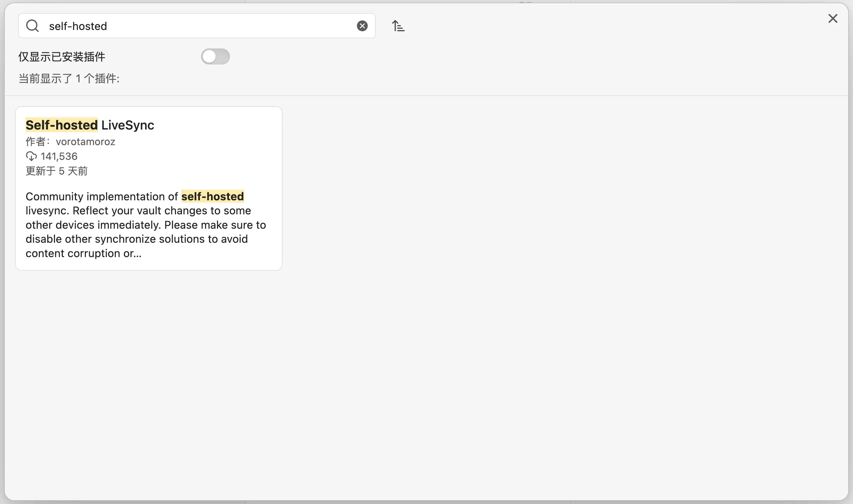Click the 仅显示已安装插件 label text
This screenshot has width=853, height=504.
[x=62, y=57]
